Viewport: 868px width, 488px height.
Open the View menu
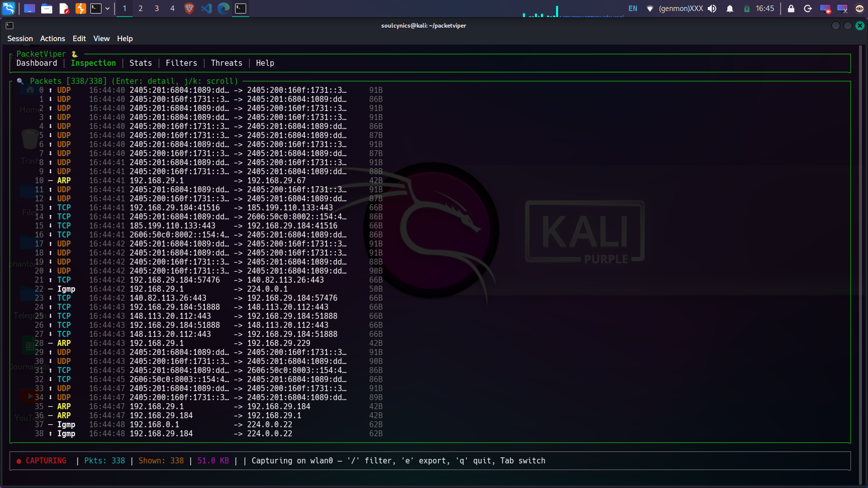[x=101, y=39]
